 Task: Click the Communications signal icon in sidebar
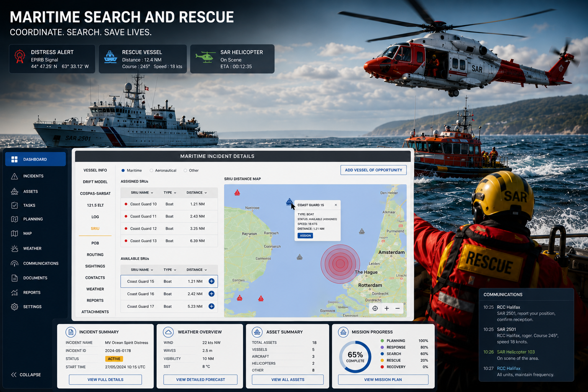click(15, 263)
